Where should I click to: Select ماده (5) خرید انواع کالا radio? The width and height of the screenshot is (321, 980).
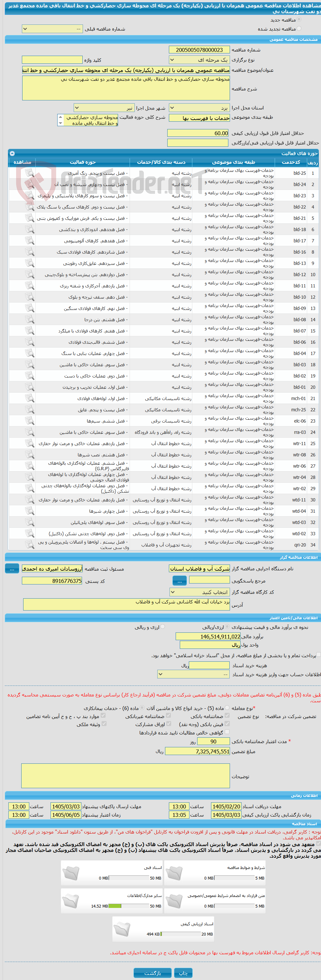point(227,708)
